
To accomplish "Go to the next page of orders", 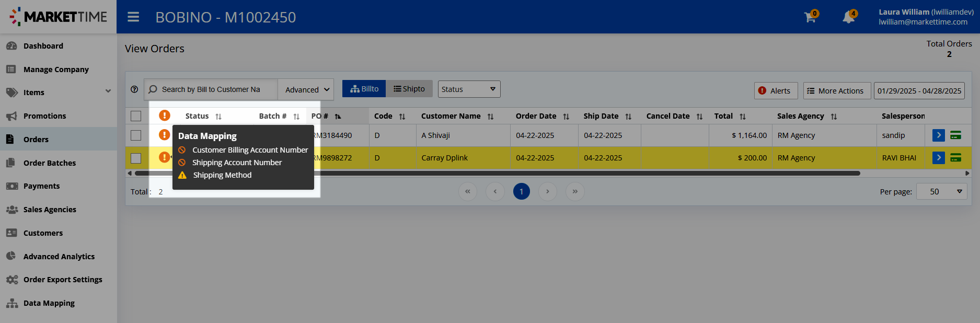I will tap(548, 192).
